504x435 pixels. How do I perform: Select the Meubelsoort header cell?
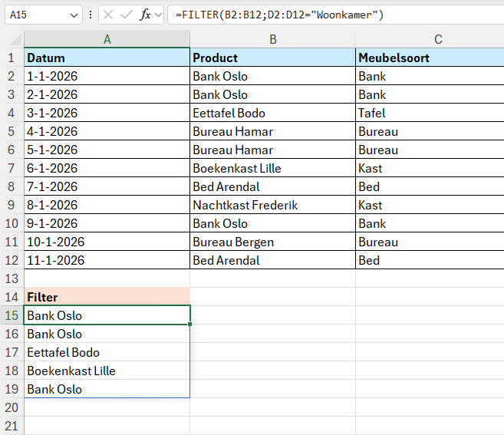[430, 58]
